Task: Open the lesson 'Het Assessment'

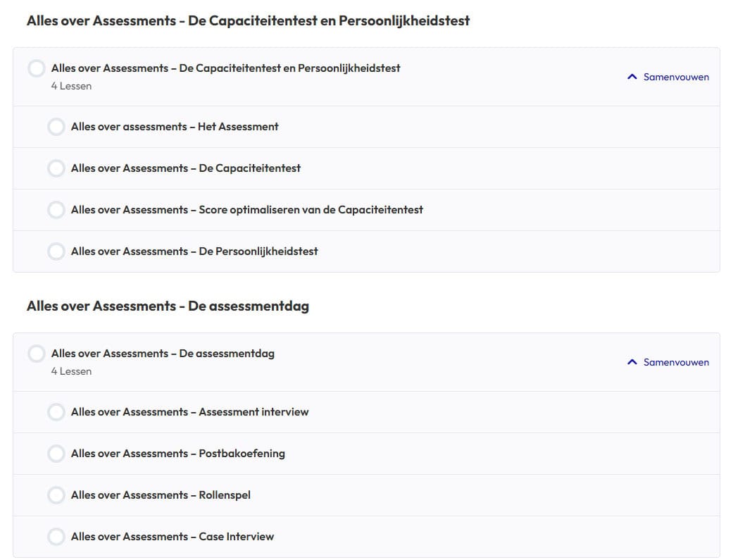Action: [x=174, y=127]
